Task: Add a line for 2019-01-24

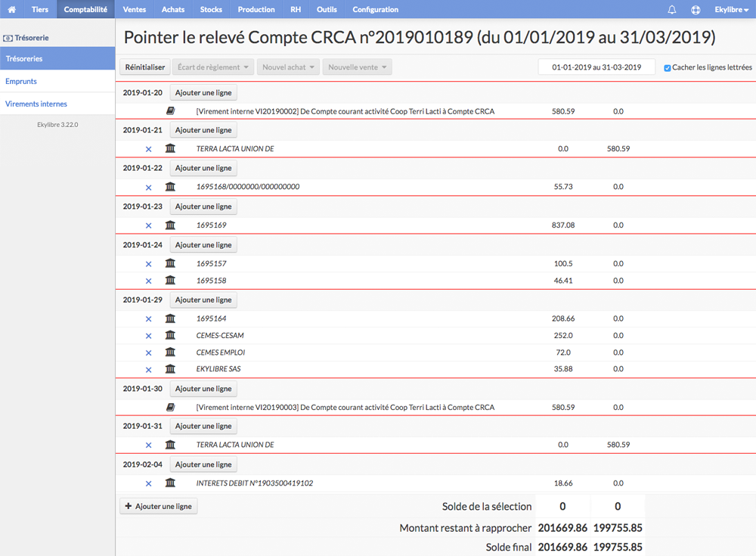Action: (x=203, y=244)
